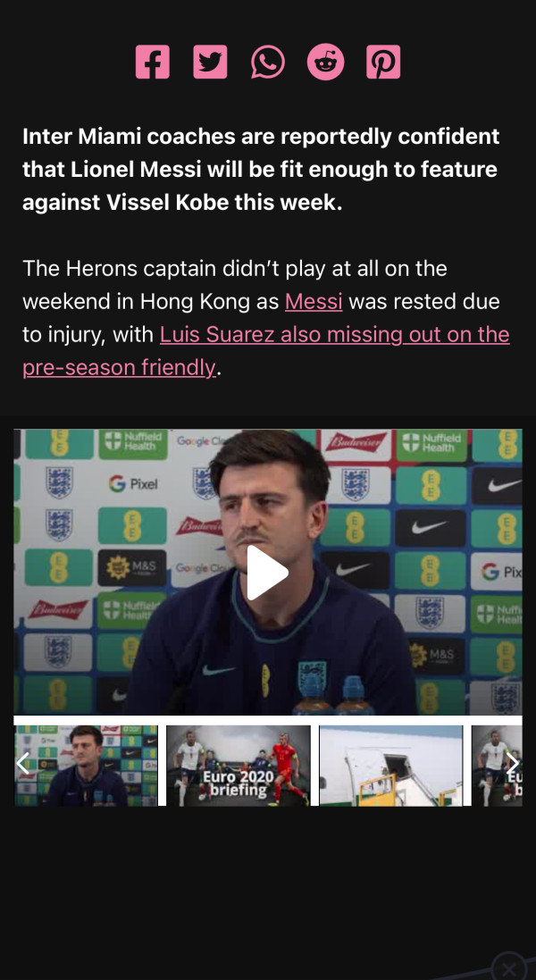
Task: Advance video carousel with right arrow
Action: tap(512, 763)
